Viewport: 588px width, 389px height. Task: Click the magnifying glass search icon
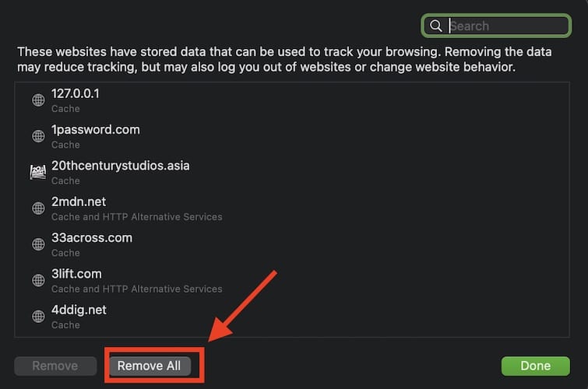(x=436, y=26)
